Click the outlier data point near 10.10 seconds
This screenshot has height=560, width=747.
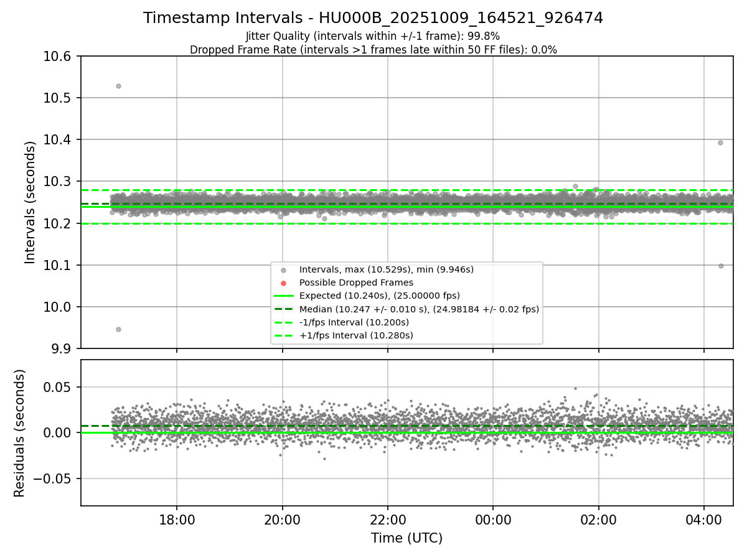721,266
